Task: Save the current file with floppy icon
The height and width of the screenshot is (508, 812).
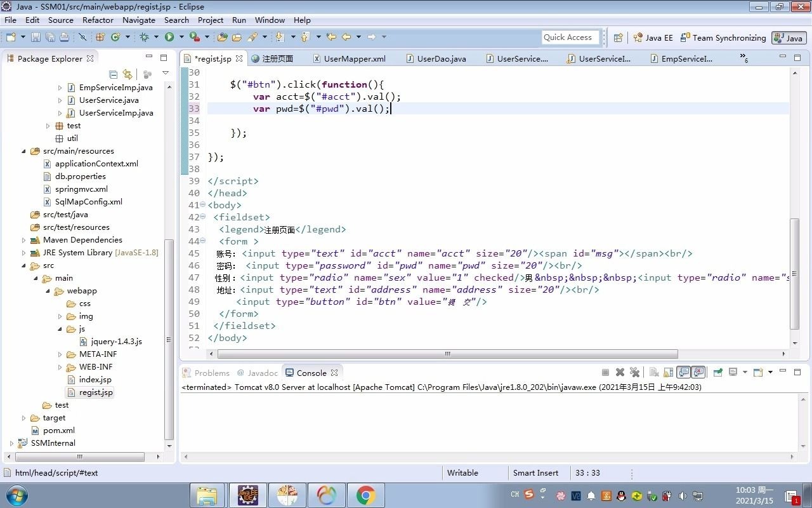Action: pos(36,37)
